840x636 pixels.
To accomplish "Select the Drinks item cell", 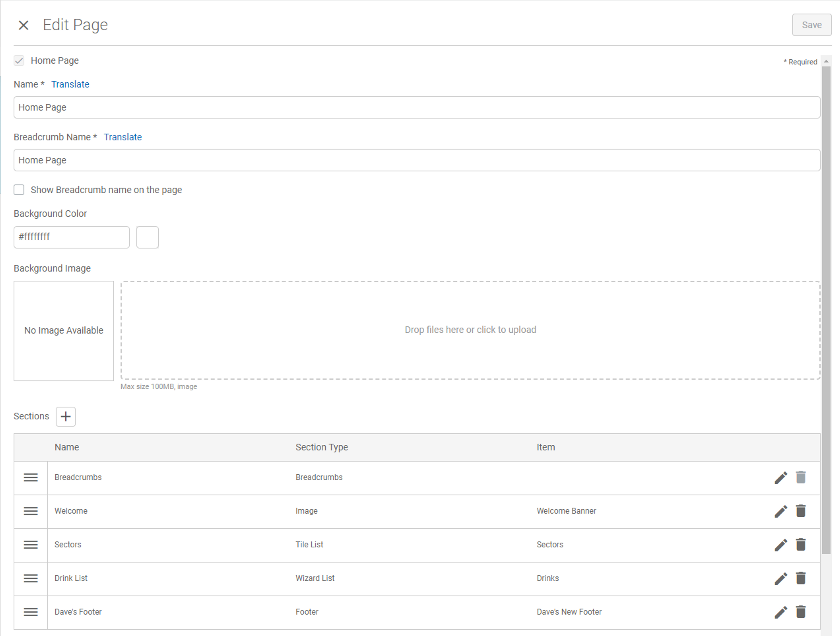I will (x=548, y=578).
